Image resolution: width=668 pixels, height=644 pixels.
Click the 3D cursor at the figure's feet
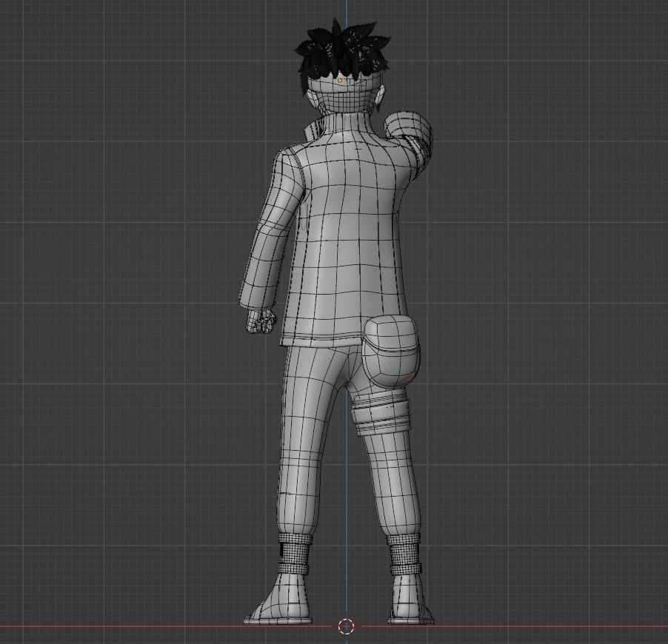(x=346, y=626)
